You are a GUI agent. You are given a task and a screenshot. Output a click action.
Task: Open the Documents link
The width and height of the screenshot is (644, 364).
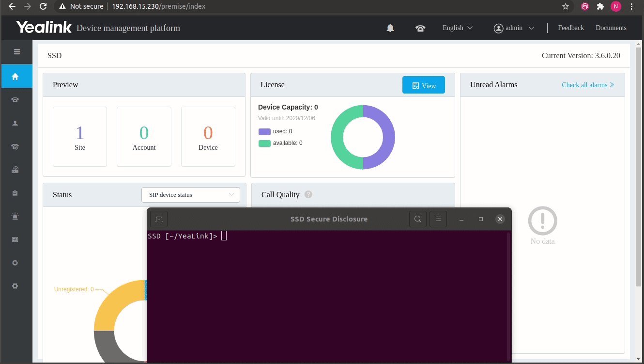click(611, 28)
